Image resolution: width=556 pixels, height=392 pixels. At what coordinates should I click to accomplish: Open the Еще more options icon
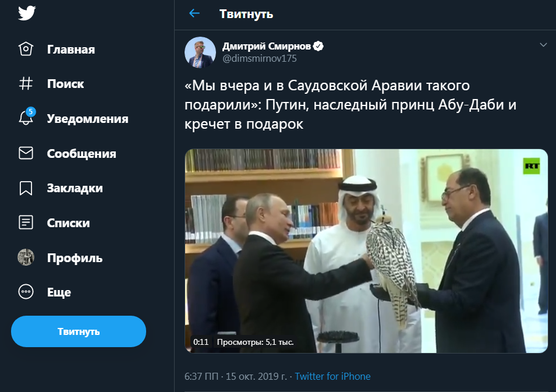(26, 292)
